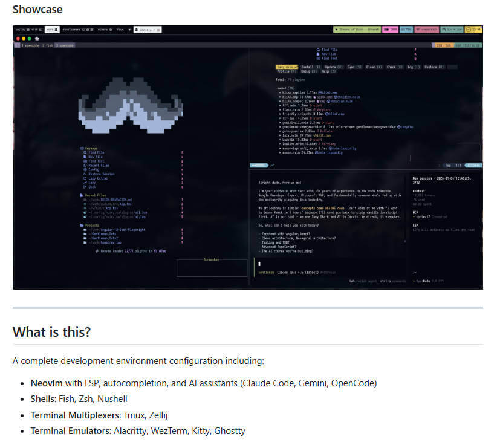Image resolution: width=497 pixels, height=448 pixels.
Task: Click the New File page icon in Keymaps list
Action: coord(85,157)
